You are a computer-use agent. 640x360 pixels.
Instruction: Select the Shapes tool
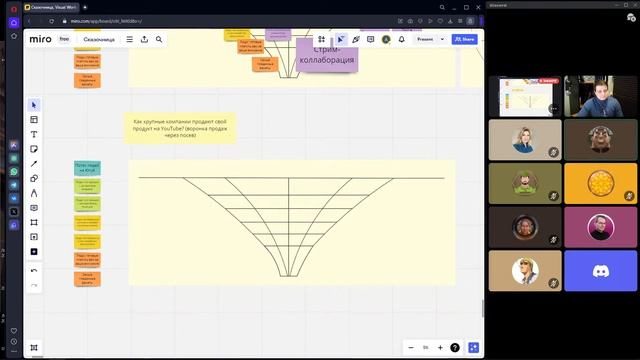coord(34,178)
